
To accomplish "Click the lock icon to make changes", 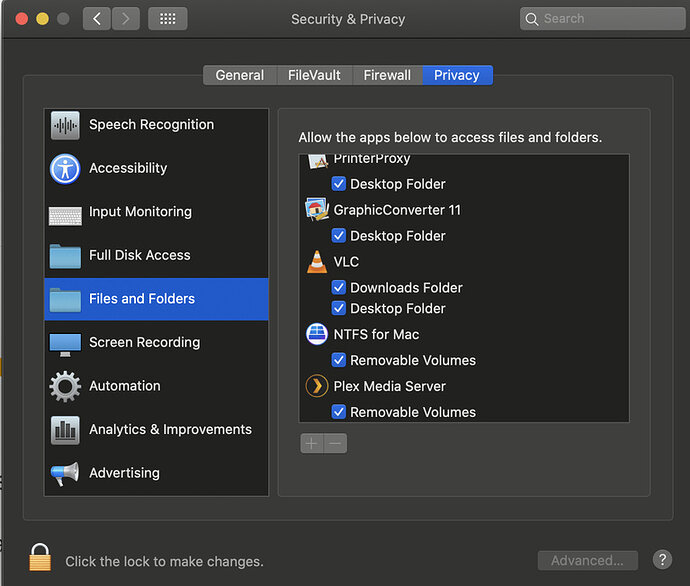I will tap(40, 558).
